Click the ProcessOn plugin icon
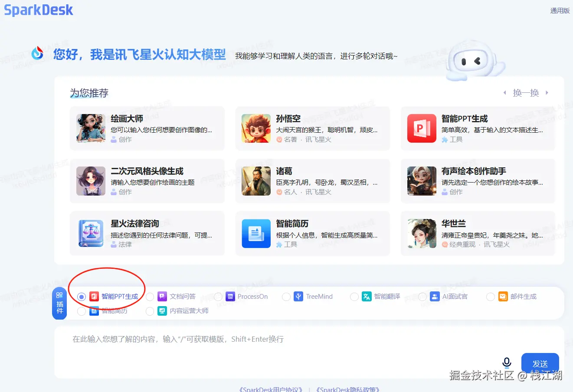This screenshot has width=573, height=392. (x=230, y=297)
